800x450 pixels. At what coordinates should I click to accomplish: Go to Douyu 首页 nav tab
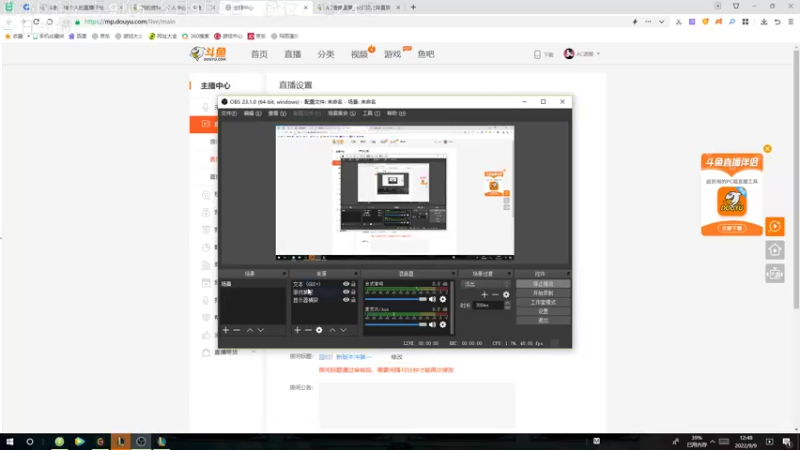[x=259, y=54]
